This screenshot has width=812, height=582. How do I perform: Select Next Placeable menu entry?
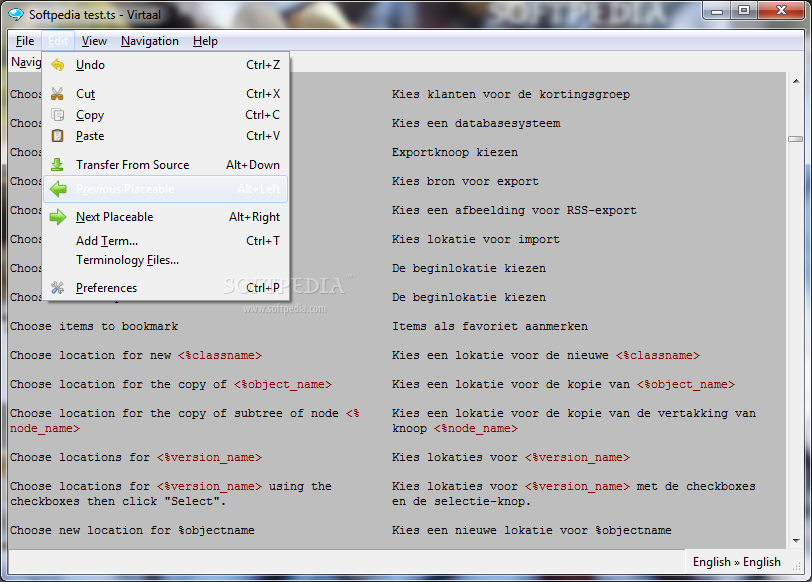166,217
